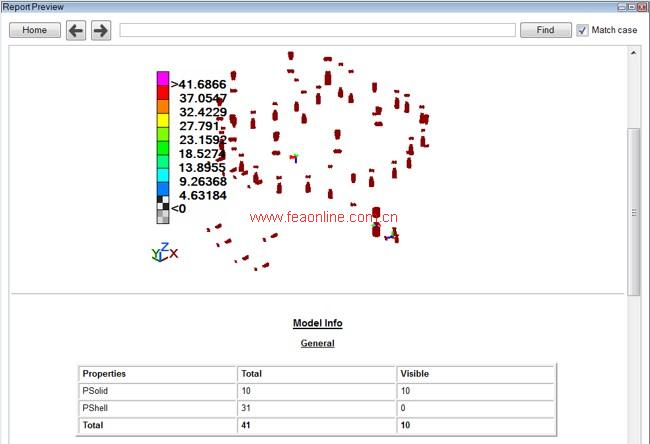Close the Report Preview window

[x=642, y=6]
